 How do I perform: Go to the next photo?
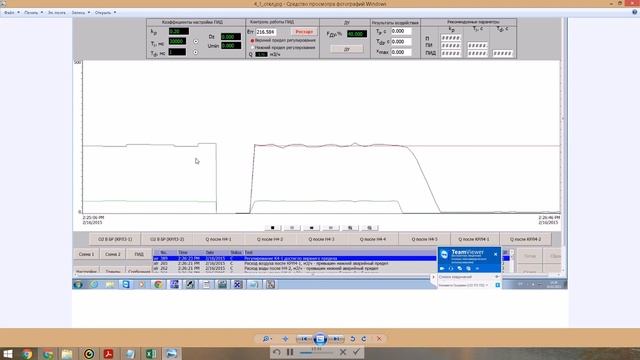[x=336, y=339]
